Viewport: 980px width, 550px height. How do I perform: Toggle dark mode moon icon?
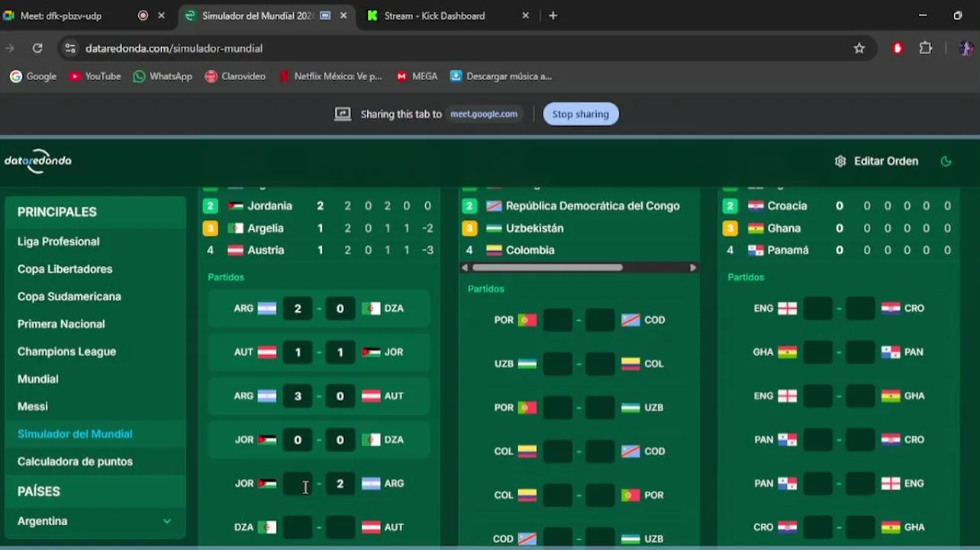[x=946, y=161]
